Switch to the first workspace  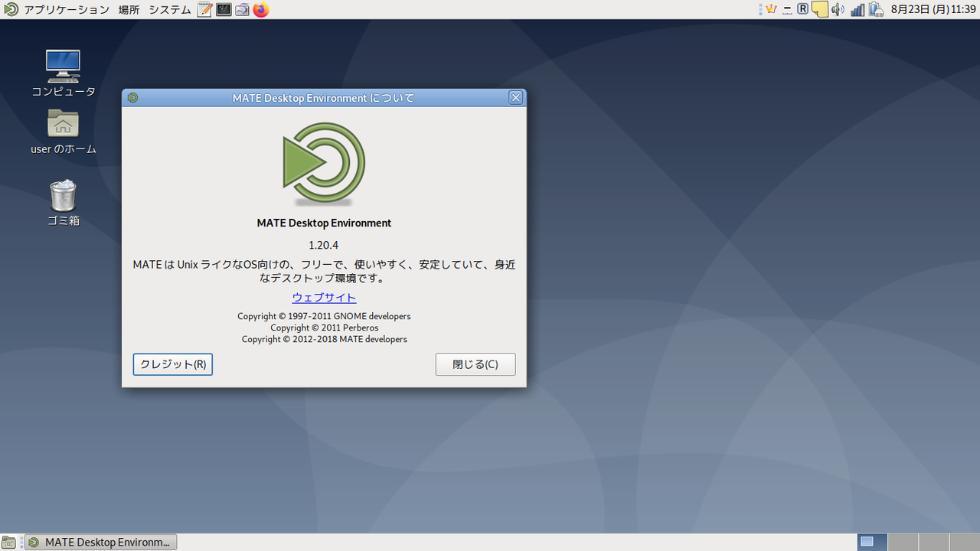pos(873,542)
